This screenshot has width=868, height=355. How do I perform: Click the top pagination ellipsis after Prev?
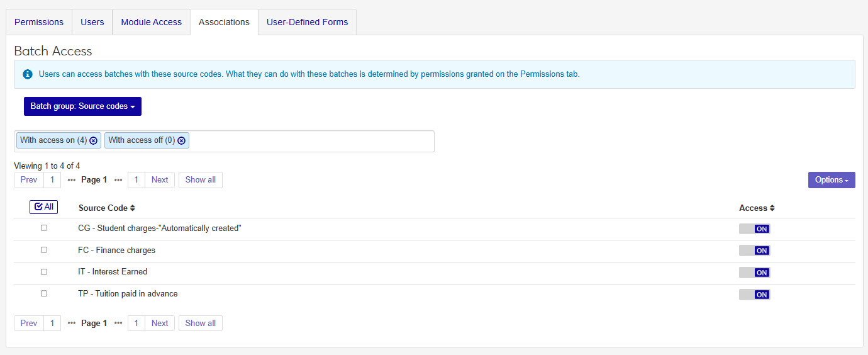[x=71, y=180]
